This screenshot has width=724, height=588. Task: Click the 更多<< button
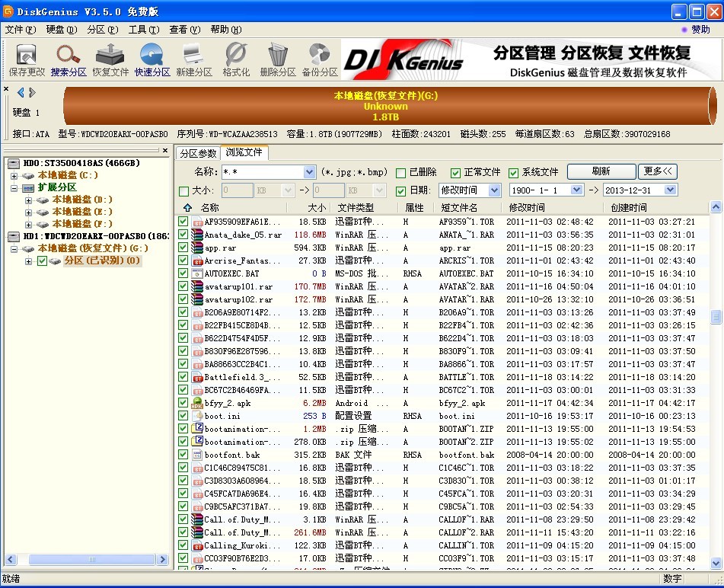point(658,171)
